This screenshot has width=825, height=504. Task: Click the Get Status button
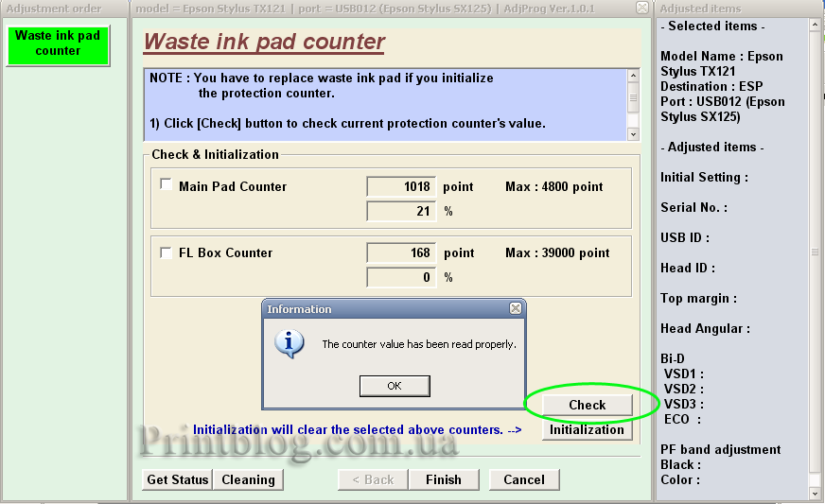177,479
